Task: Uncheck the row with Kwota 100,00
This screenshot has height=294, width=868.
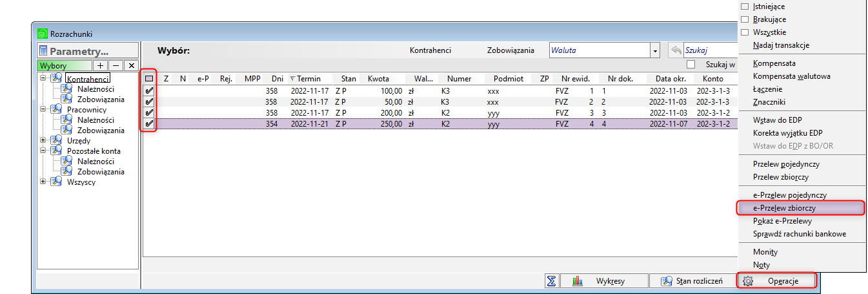Action: pyautogui.click(x=149, y=92)
